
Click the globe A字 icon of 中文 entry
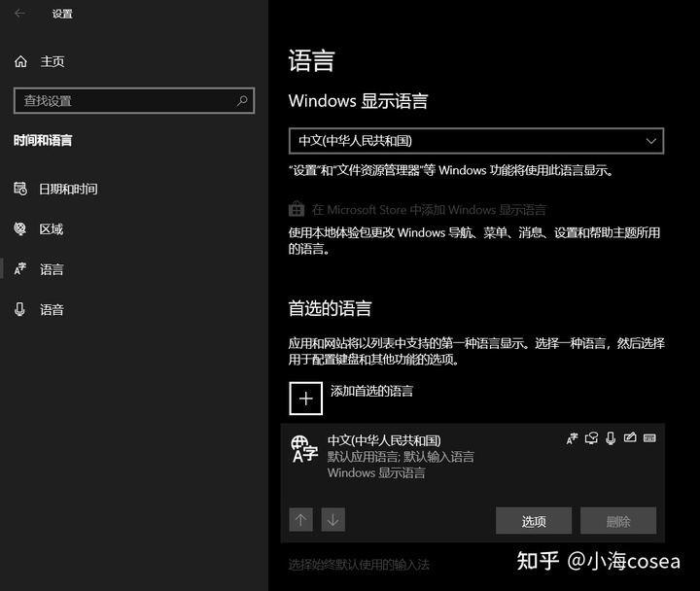304,449
